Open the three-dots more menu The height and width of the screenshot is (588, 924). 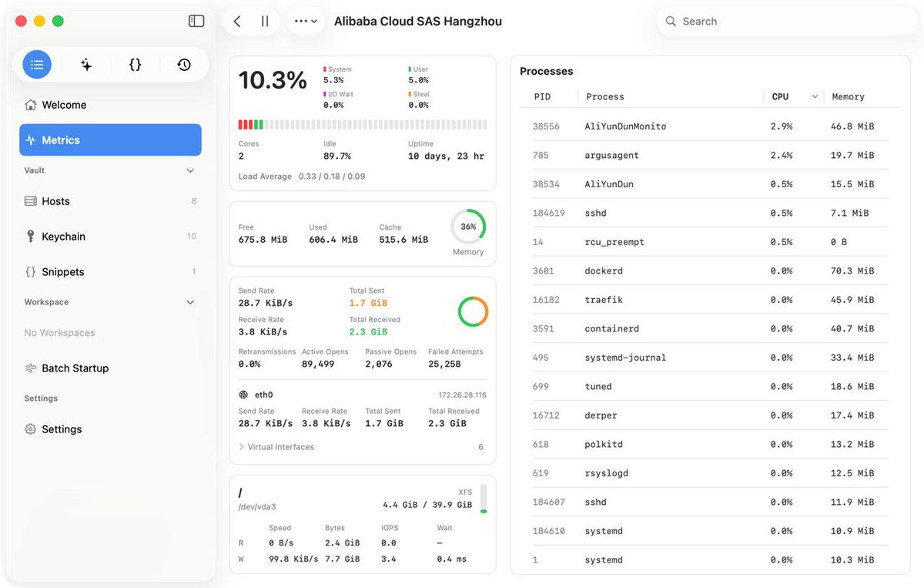tap(306, 22)
